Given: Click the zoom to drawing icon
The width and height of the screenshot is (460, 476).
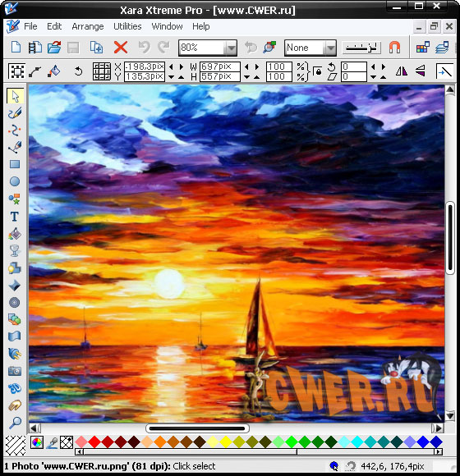Looking at the screenshot, I should (x=269, y=48).
